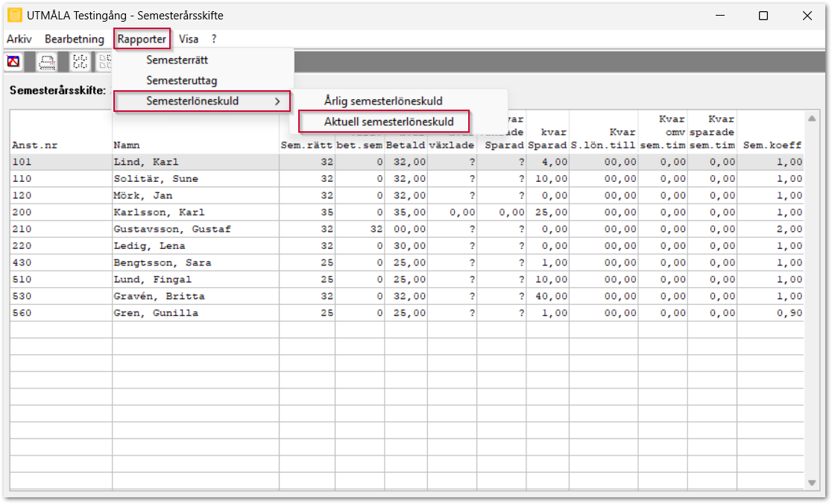
Task: Click the printer icon in the toolbar
Action: [x=47, y=62]
